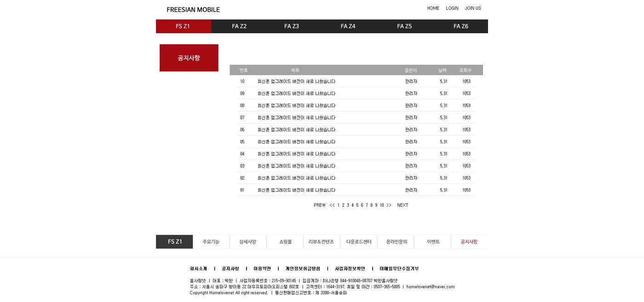Open notice number 08 title

(296, 105)
